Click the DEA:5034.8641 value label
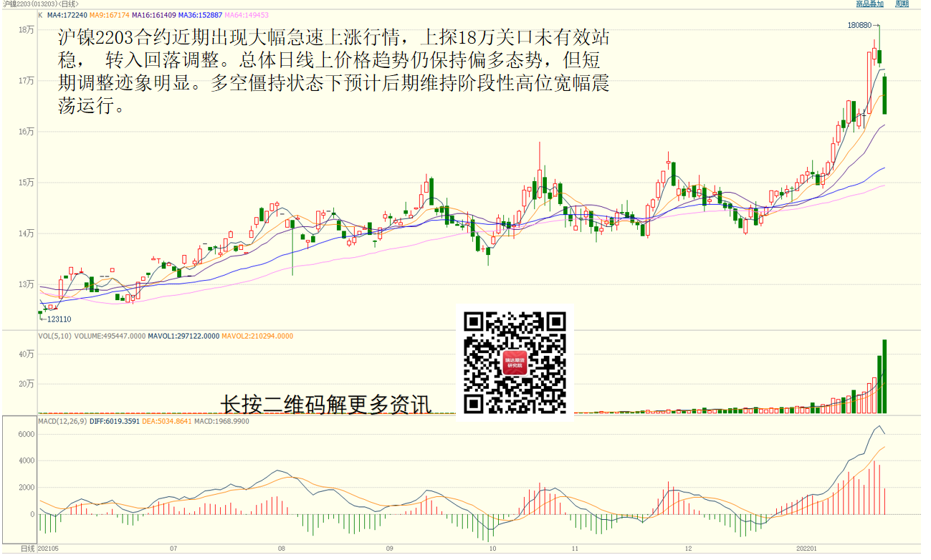The image size is (931, 560). 168,421
